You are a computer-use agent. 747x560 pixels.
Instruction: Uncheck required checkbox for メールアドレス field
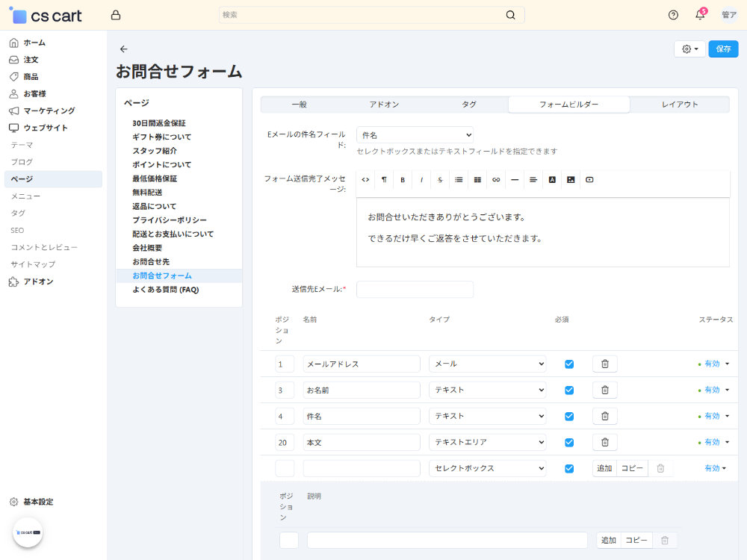point(569,364)
